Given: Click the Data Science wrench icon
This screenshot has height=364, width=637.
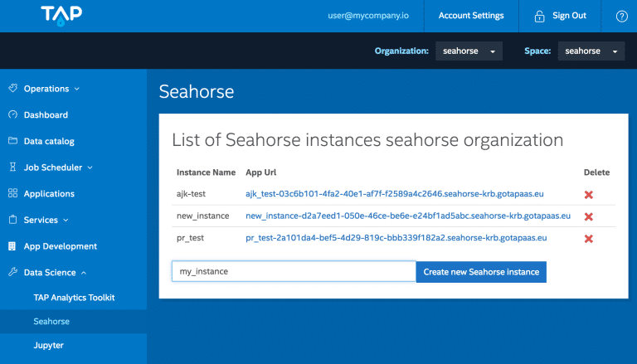Looking at the screenshot, I should pos(13,272).
